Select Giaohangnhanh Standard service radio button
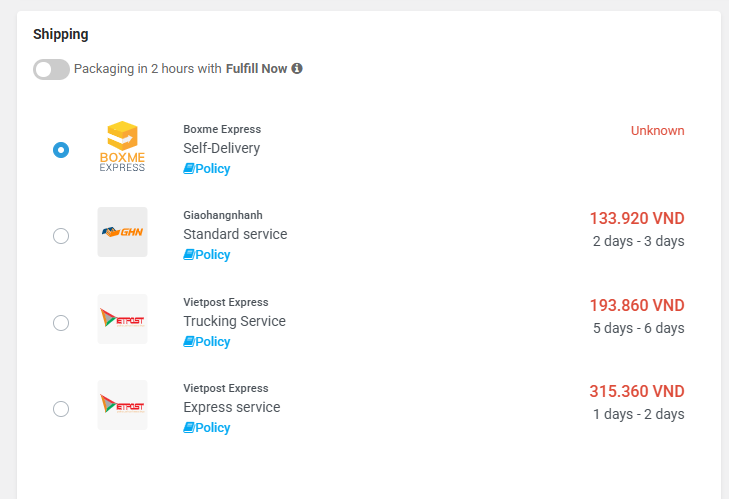Image resolution: width=729 pixels, height=499 pixels. [61, 236]
